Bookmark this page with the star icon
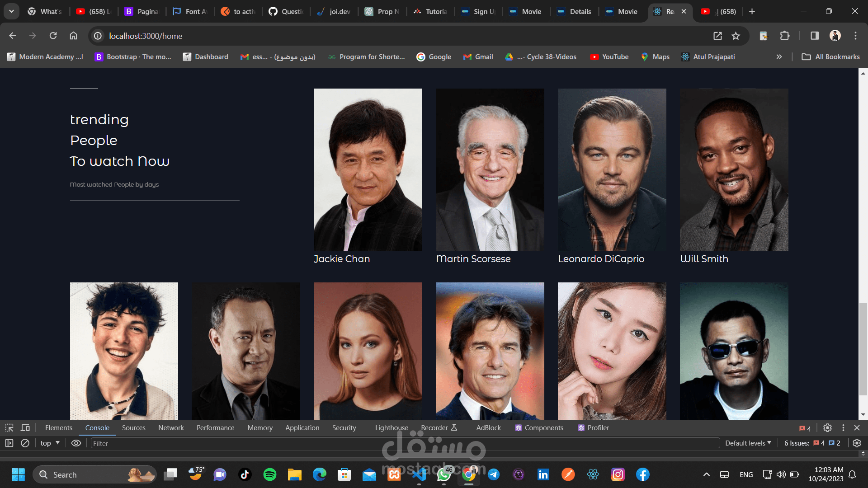 click(736, 36)
